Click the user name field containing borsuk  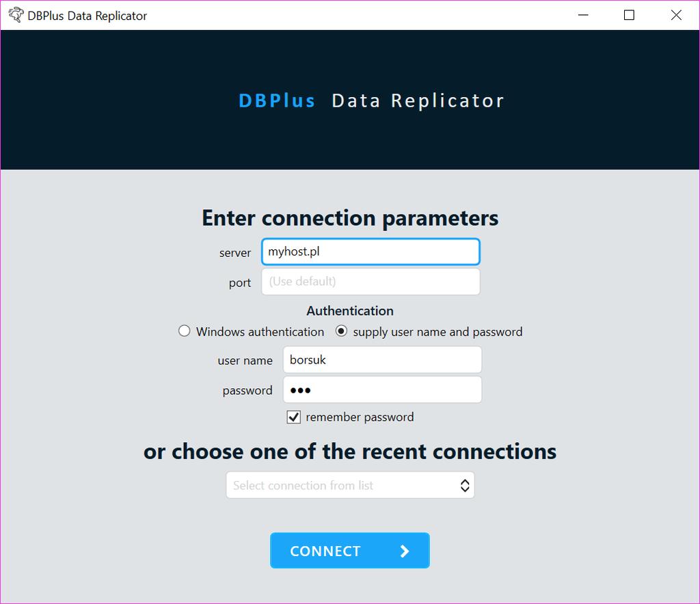pos(382,359)
